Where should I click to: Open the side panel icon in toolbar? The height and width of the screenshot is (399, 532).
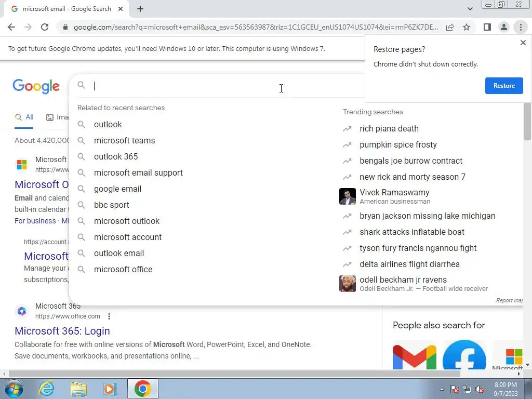coord(487,27)
